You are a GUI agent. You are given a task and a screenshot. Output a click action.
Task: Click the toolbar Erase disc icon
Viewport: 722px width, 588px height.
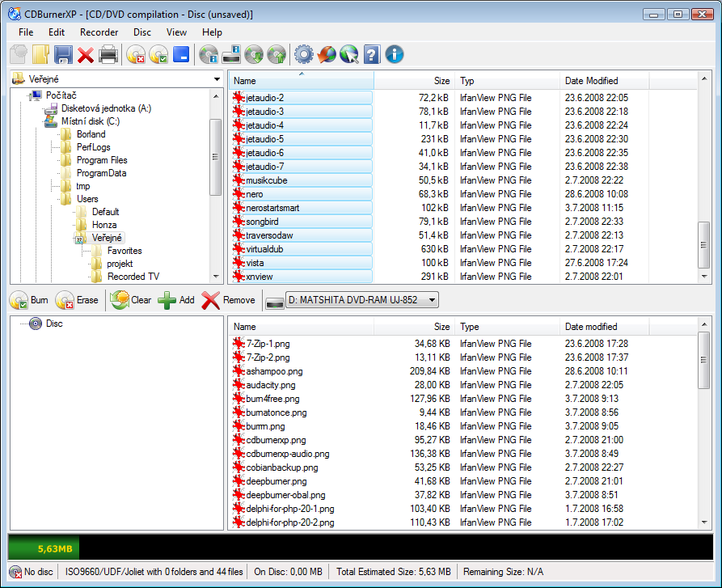[136, 54]
